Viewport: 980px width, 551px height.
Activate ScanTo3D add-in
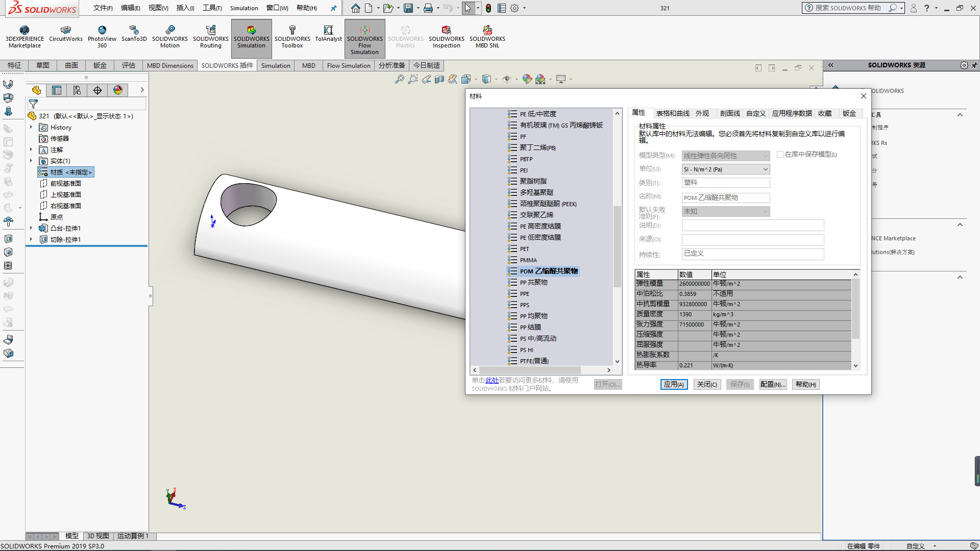click(x=134, y=34)
